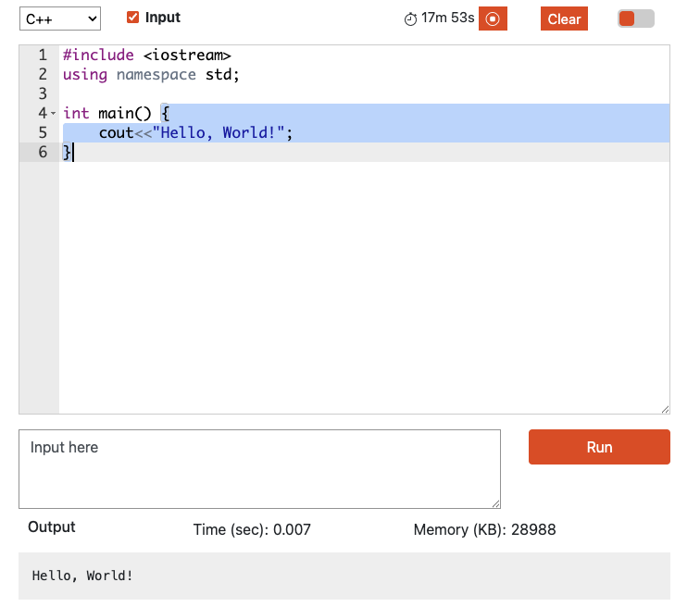Uncheck the Input checkbox
The width and height of the screenshot is (700, 607).
pyautogui.click(x=132, y=18)
